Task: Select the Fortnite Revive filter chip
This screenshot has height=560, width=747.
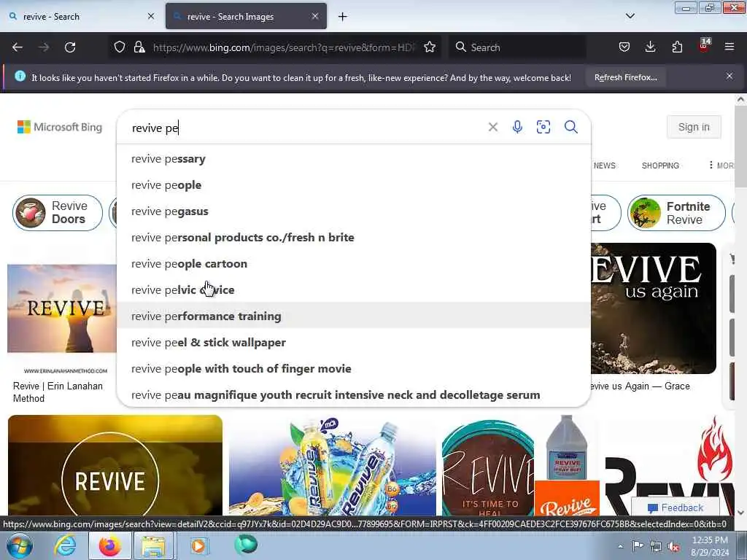Action: [676, 212]
